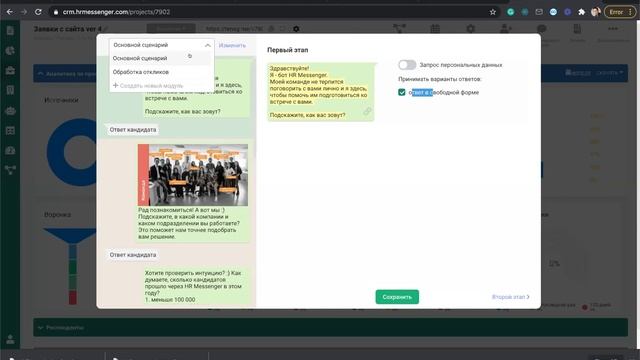640x360 pixels.
Task: Open the dashboard gauge sidebar icon
Action: pyautogui.click(x=10, y=151)
